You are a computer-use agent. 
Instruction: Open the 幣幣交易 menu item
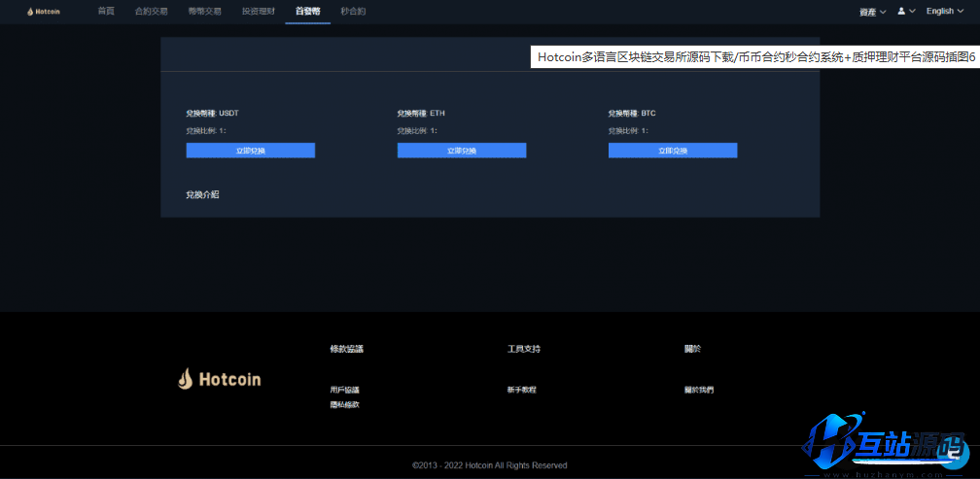204,12
